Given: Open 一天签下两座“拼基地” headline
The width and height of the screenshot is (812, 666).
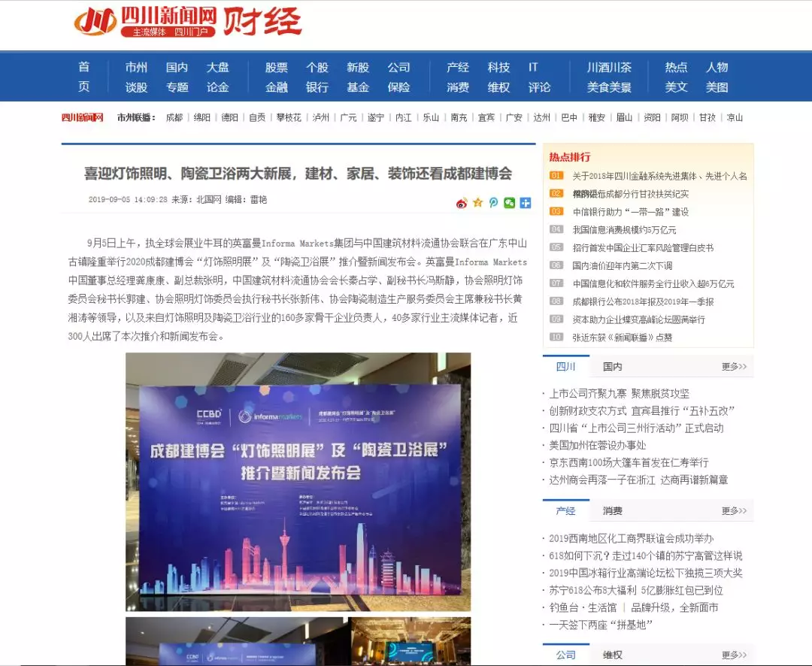Looking at the screenshot, I should (x=601, y=625).
